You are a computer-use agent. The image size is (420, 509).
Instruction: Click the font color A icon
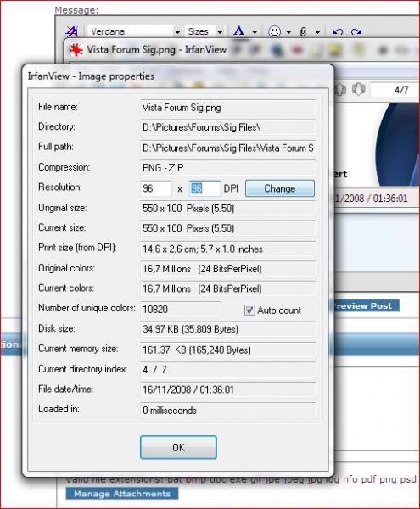239,31
